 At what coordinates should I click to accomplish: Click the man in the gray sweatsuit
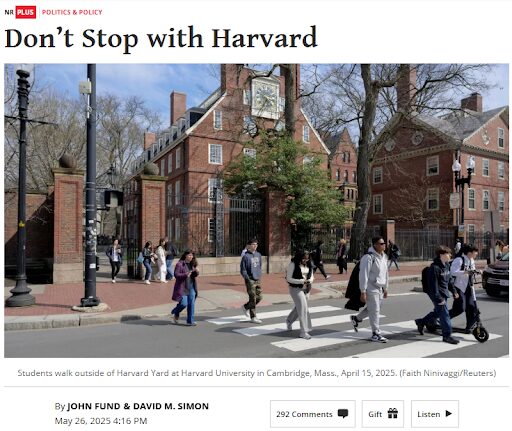371,289
